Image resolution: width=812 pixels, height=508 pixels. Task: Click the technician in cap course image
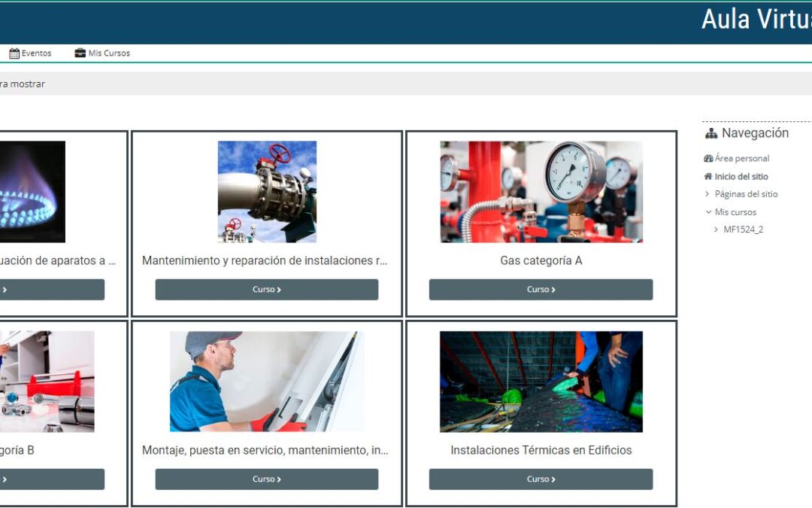(x=267, y=382)
